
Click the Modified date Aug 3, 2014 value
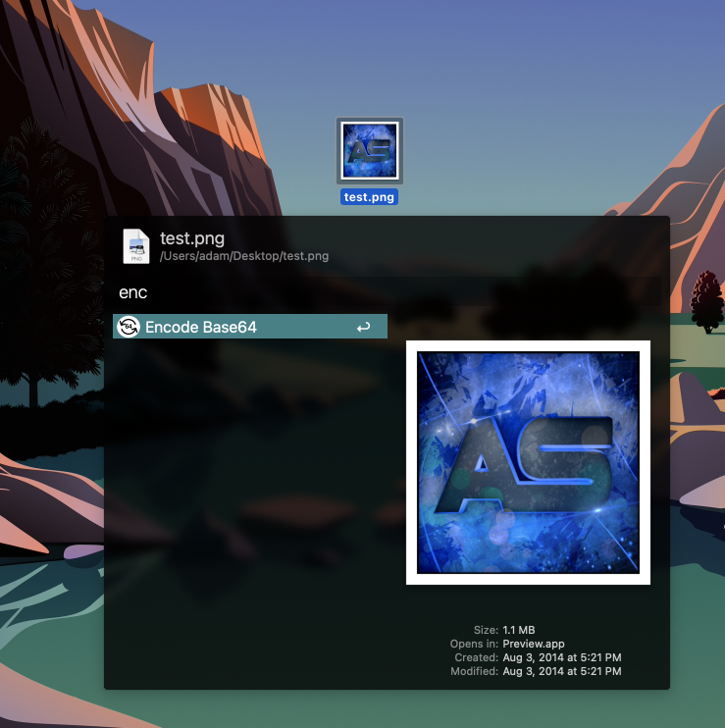[x=561, y=671]
